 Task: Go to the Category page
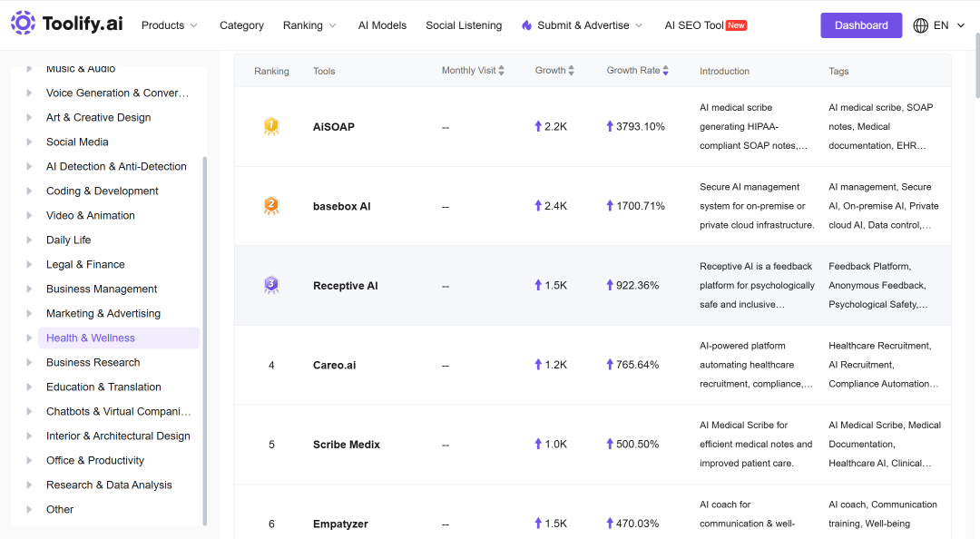pos(241,25)
